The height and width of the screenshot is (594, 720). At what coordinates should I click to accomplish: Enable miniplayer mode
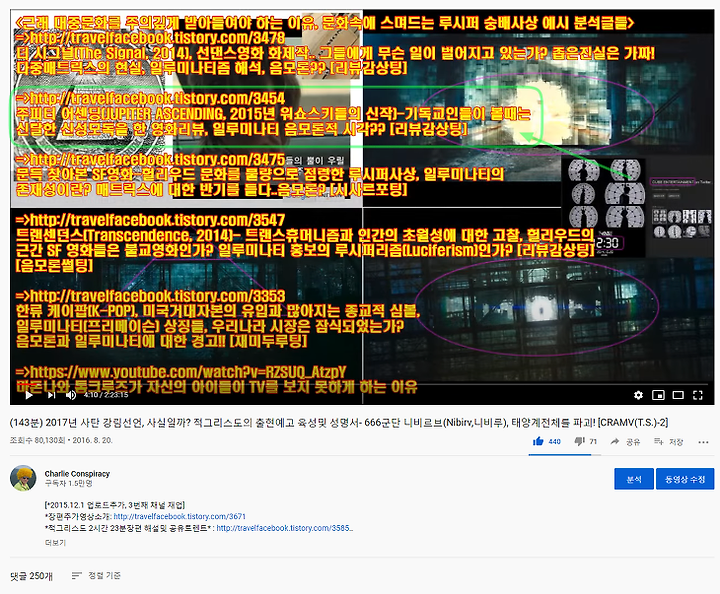point(658,395)
